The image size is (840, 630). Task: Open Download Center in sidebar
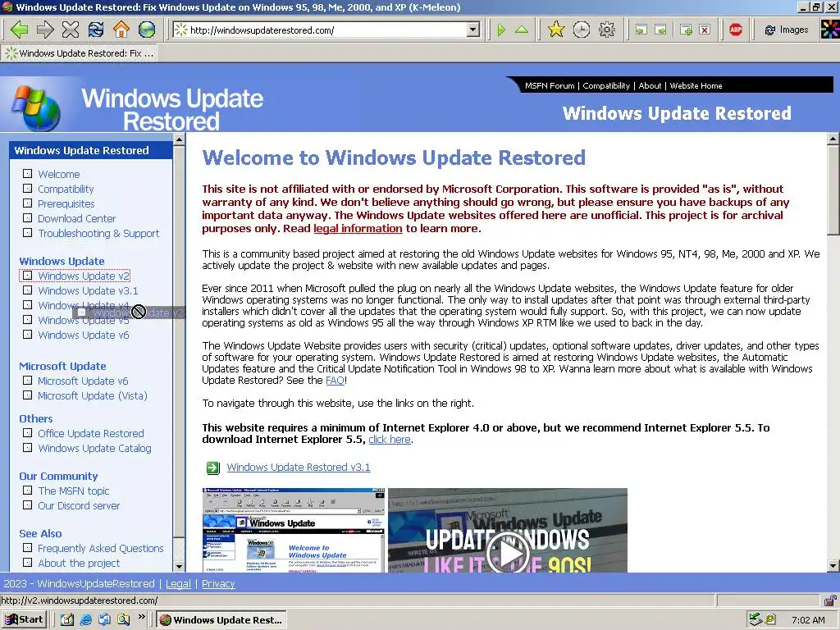coord(76,218)
